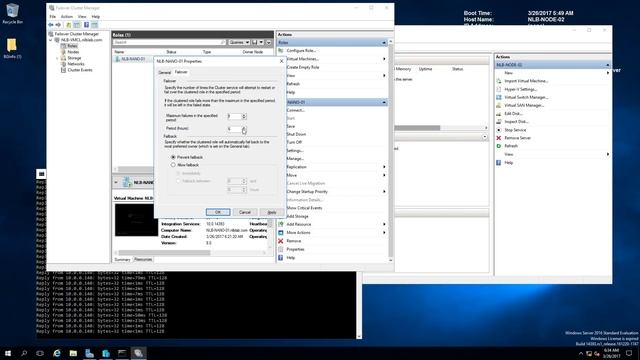Open the Action menu
The width and height of the screenshot is (640, 360).
67,17
